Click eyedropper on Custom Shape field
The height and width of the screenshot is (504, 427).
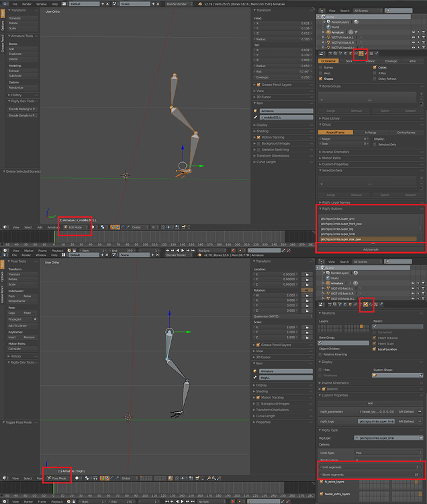point(421,375)
